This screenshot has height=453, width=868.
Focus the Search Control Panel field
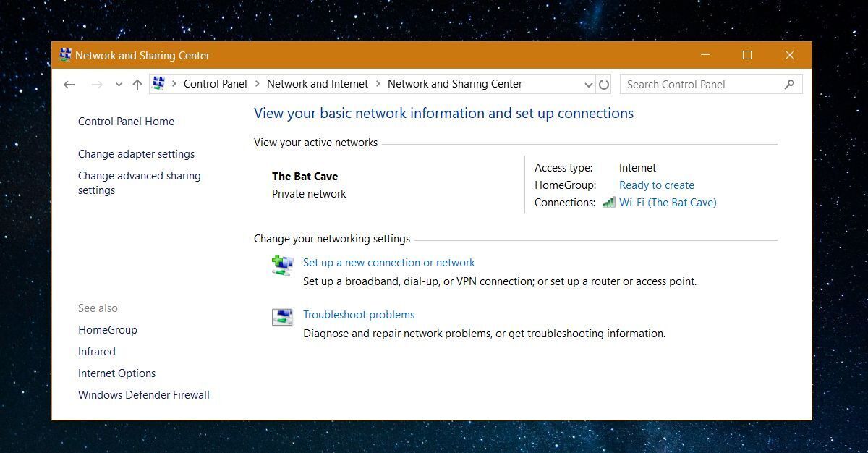(x=702, y=85)
